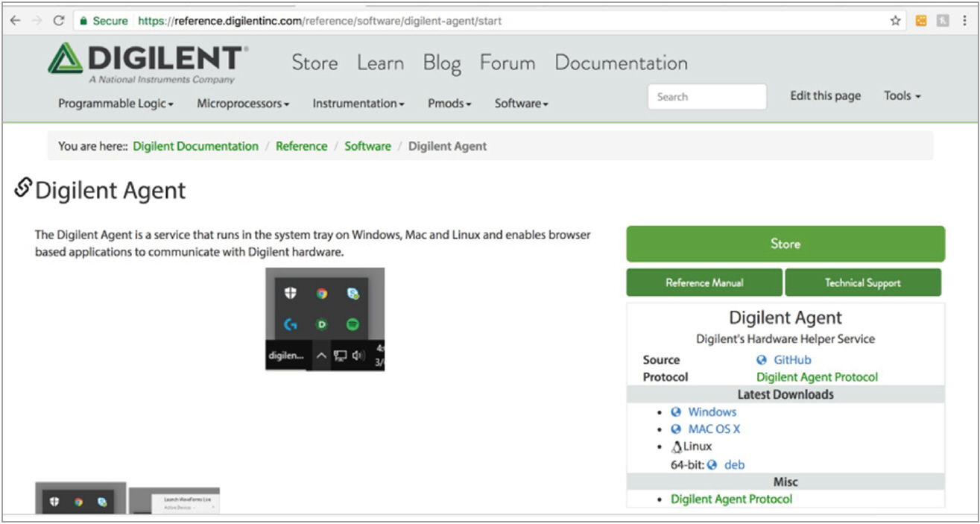The image size is (980, 524).
Task: Open the Forum page
Action: 508,63
